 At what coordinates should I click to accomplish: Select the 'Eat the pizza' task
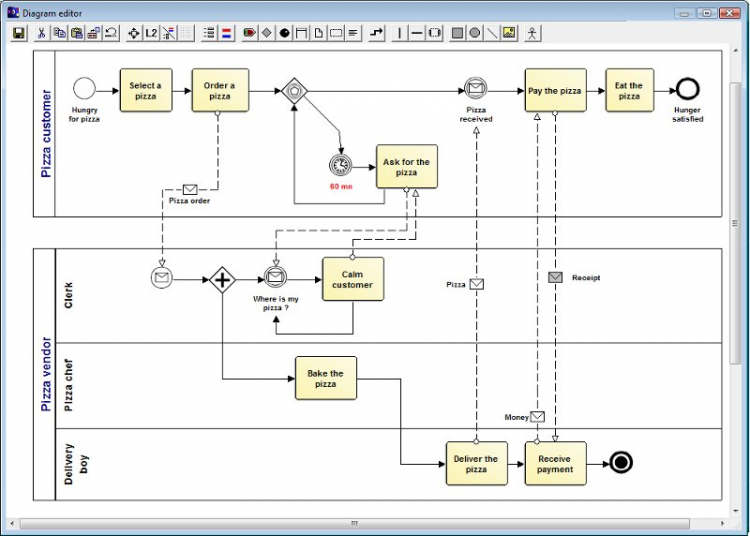(629, 90)
